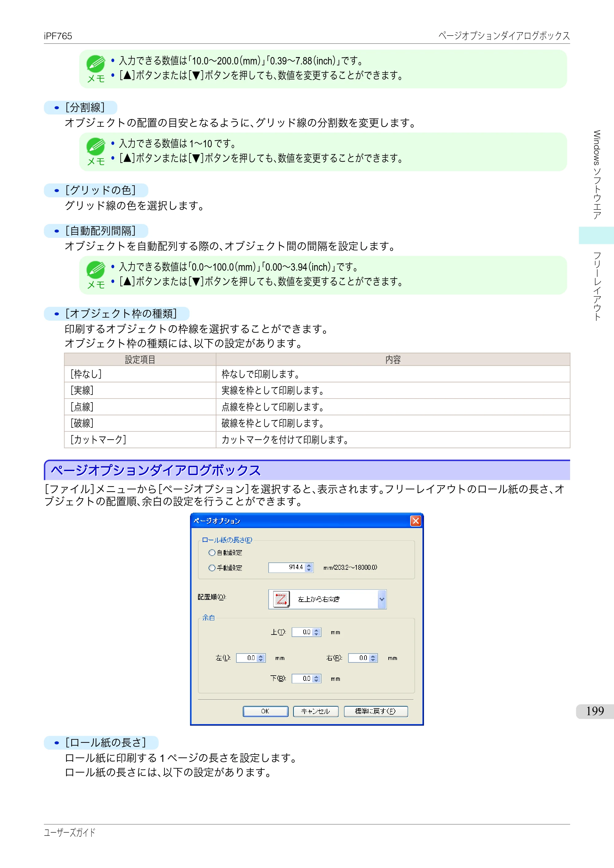Click the page number 199
The image size is (614, 868).
pyautogui.click(x=595, y=711)
